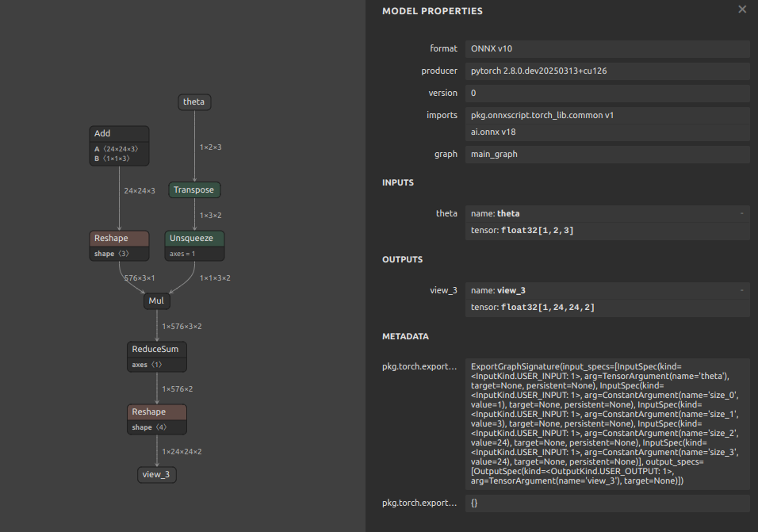The width and height of the screenshot is (758, 532).
Task: Click the ReduceSum axes ⟨1⟩ attribute
Action: pos(147,365)
